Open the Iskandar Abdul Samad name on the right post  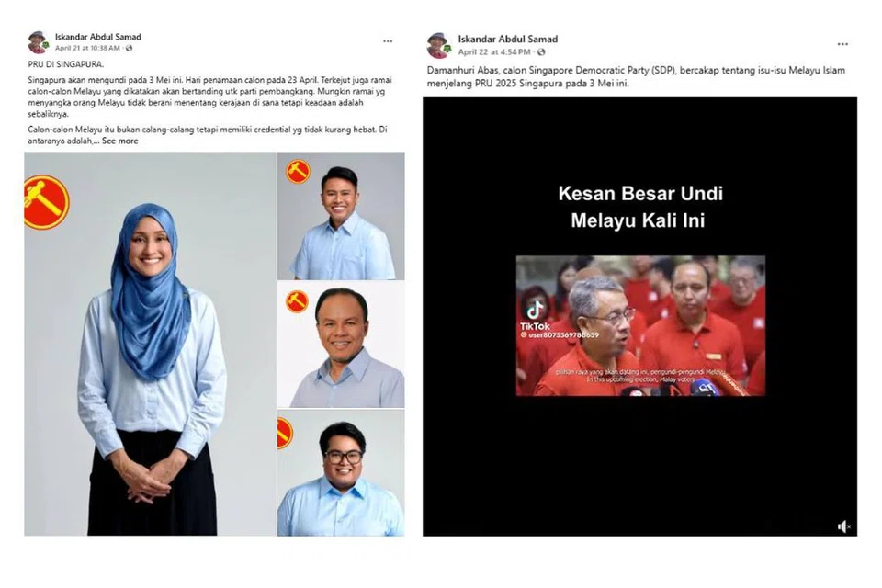pyautogui.click(x=507, y=39)
